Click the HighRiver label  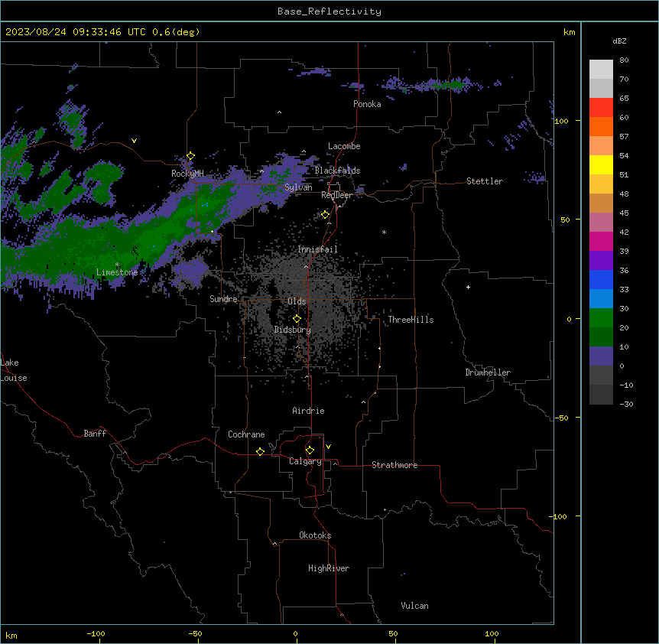coord(329,568)
